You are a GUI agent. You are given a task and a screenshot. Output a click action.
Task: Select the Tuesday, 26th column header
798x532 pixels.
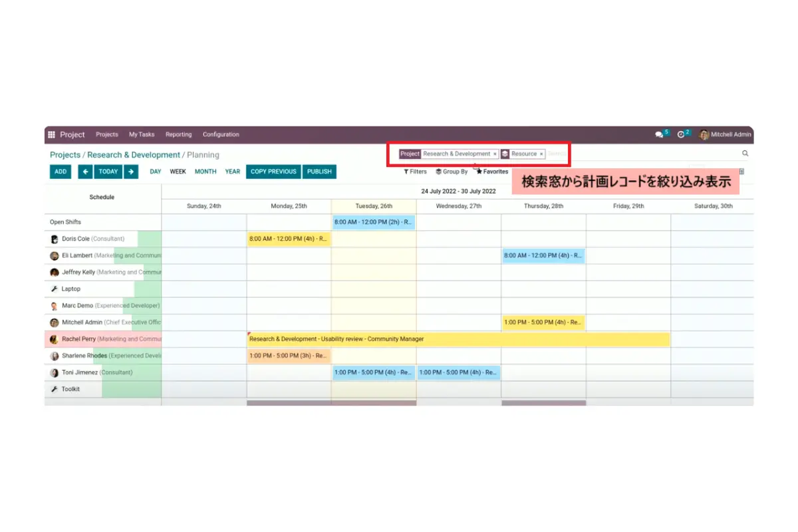374,206
